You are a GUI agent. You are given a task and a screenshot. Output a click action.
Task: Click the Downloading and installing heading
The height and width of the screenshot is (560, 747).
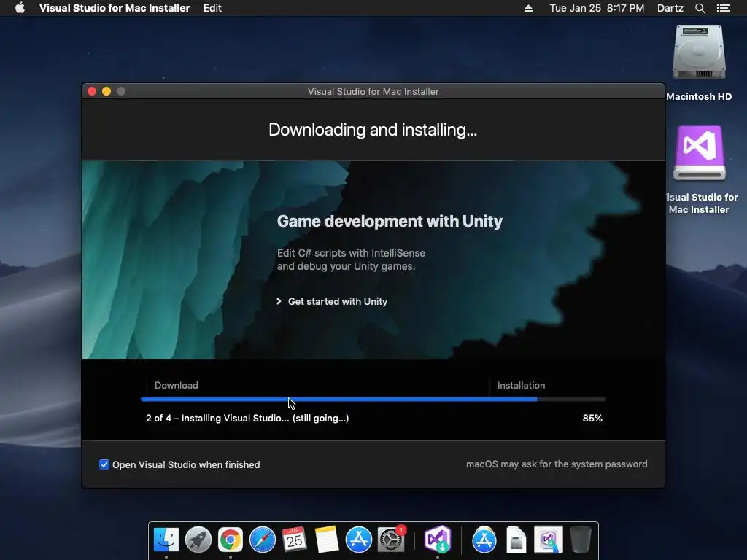(373, 130)
